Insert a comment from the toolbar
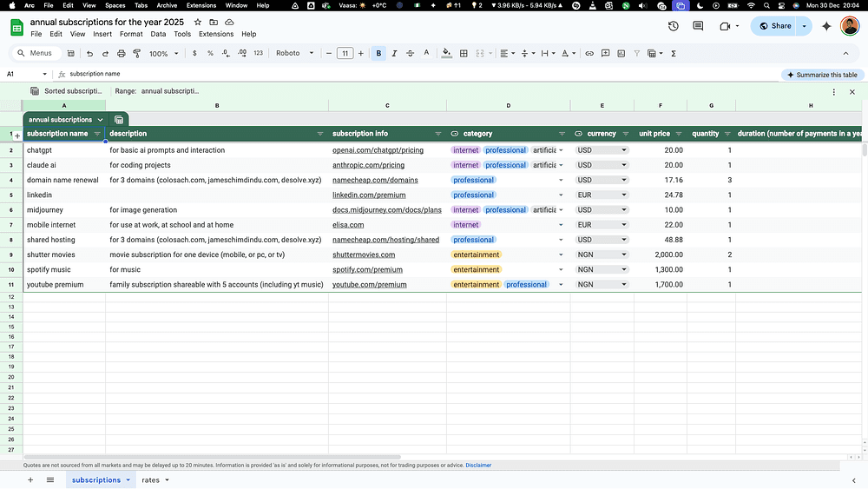The height and width of the screenshot is (489, 868). tap(606, 54)
